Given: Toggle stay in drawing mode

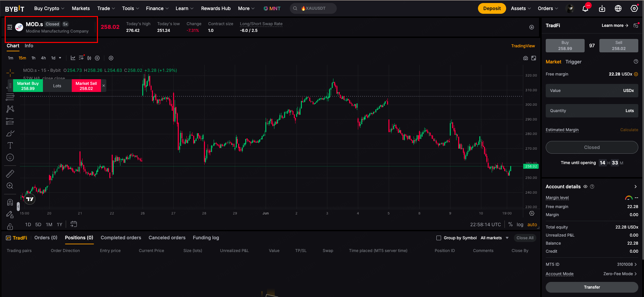Looking at the screenshot, I should (x=10, y=214).
